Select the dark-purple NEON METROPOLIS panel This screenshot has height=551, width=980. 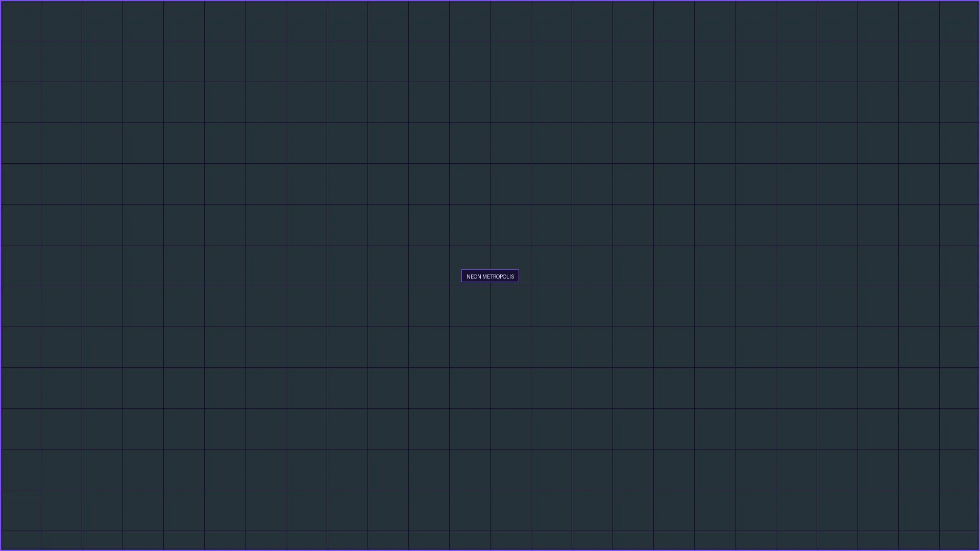pyautogui.click(x=490, y=276)
